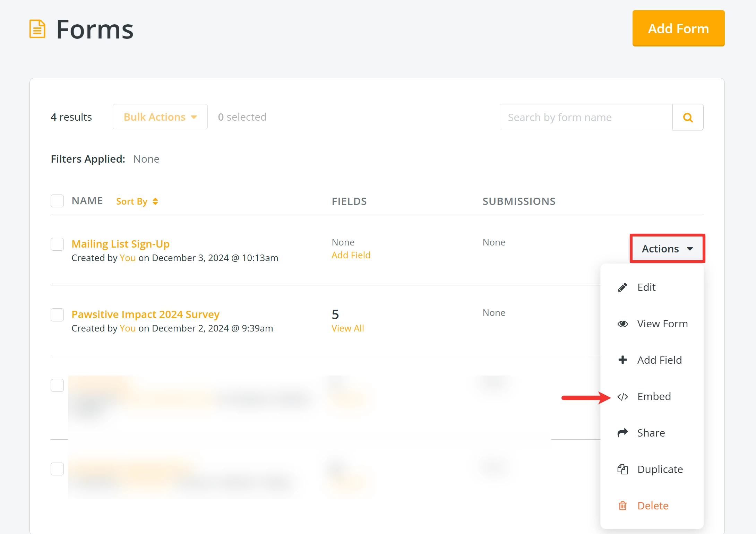756x534 pixels.
Task: Click the pencil Edit icon
Action: (x=622, y=287)
